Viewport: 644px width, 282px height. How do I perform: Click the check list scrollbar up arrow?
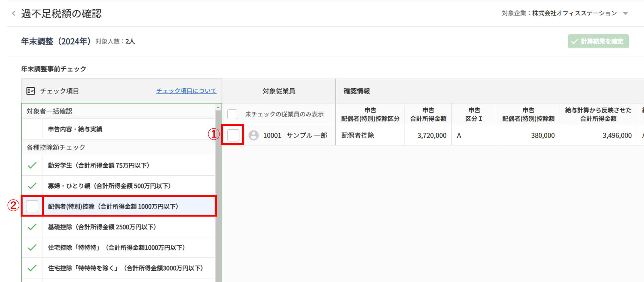tap(218, 107)
